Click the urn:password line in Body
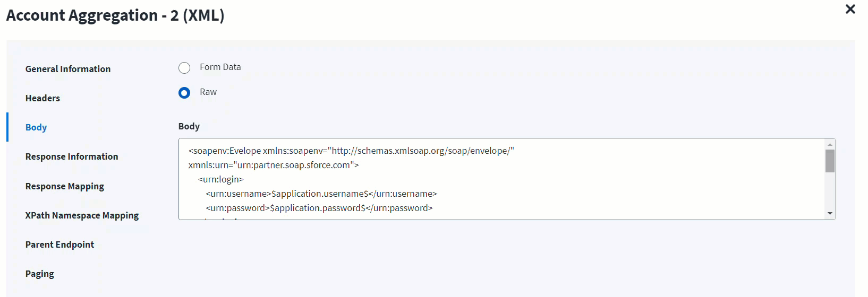868x297 pixels. pos(319,208)
